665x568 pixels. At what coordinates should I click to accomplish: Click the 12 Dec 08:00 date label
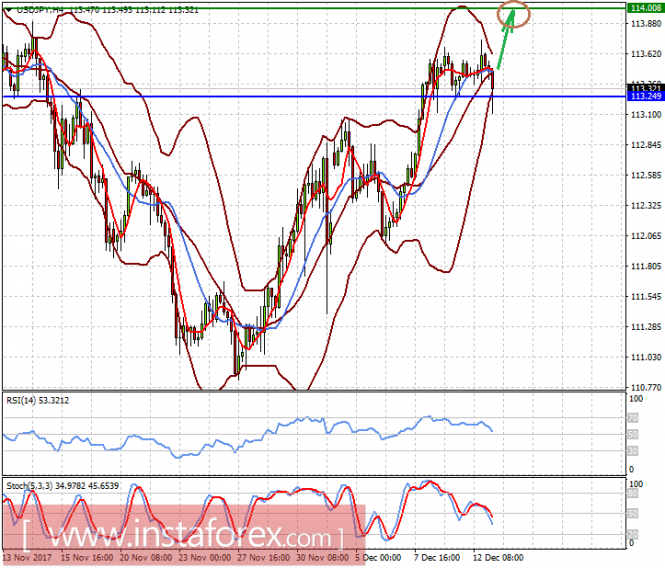pos(498,557)
